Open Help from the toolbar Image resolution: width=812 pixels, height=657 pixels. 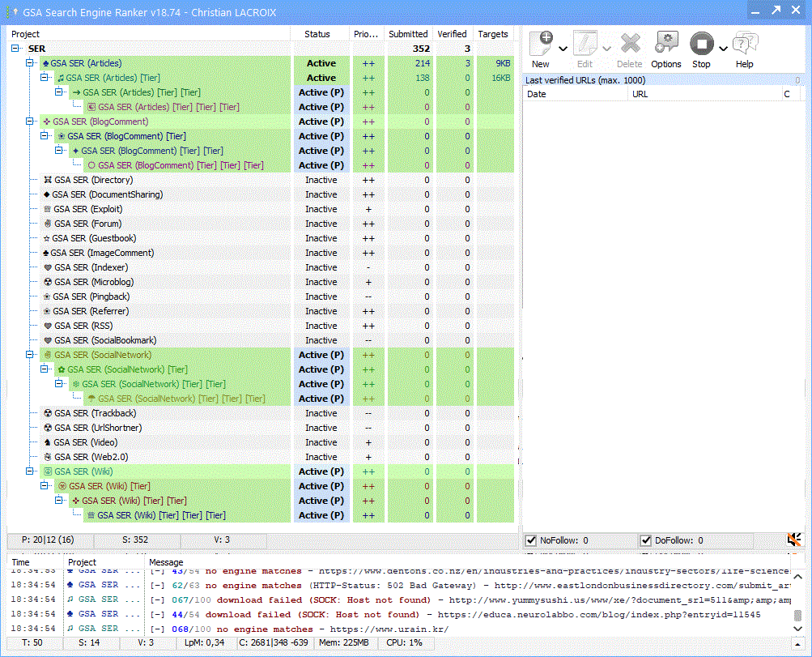(744, 45)
